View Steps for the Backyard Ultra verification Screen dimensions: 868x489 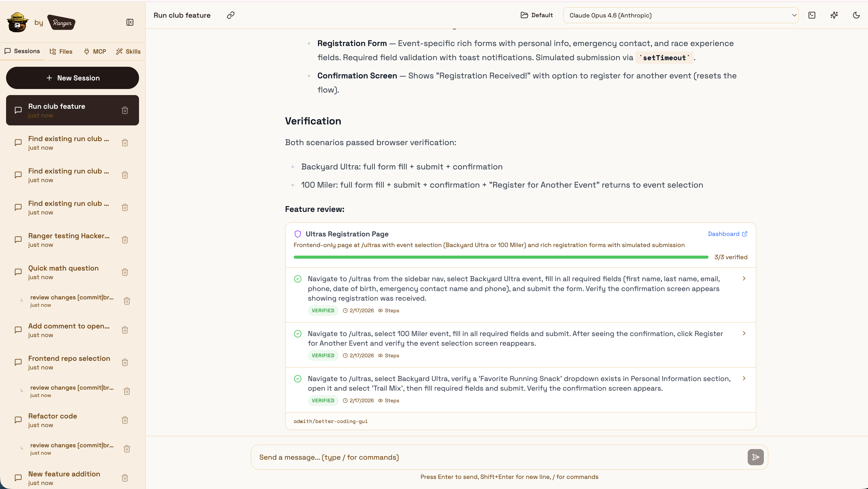tap(392, 310)
